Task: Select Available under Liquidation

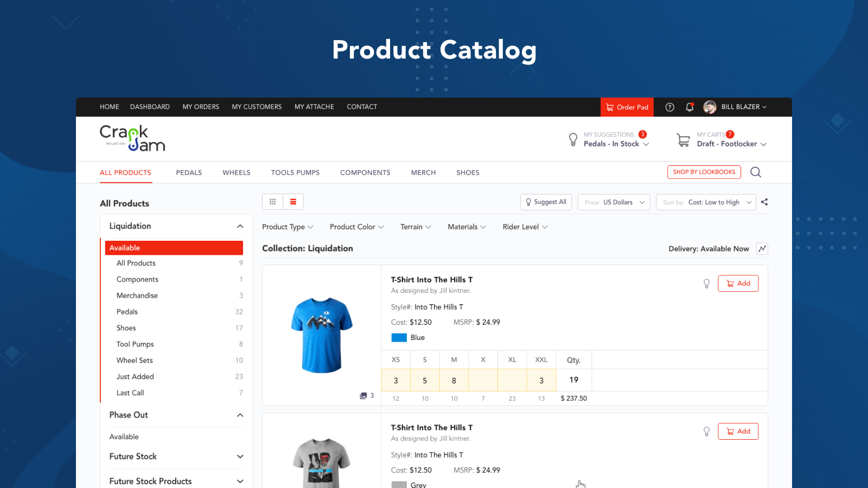Action: coord(174,248)
